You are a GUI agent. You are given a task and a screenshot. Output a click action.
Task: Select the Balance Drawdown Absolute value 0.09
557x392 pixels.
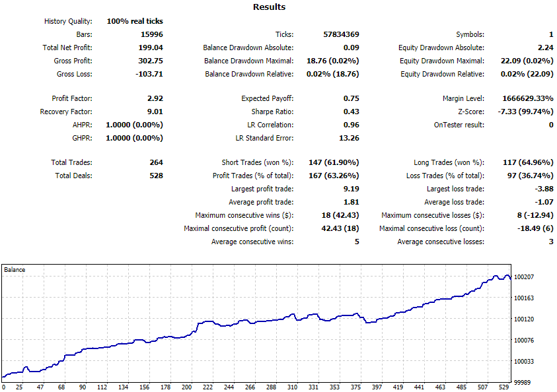coord(352,48)
